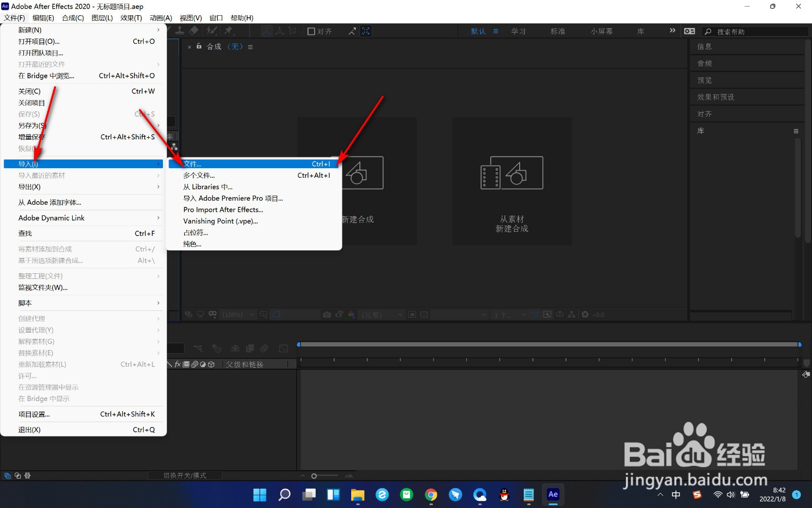
Task: Open the 合成 panel hamburger menu
Action: click(250, 47)
